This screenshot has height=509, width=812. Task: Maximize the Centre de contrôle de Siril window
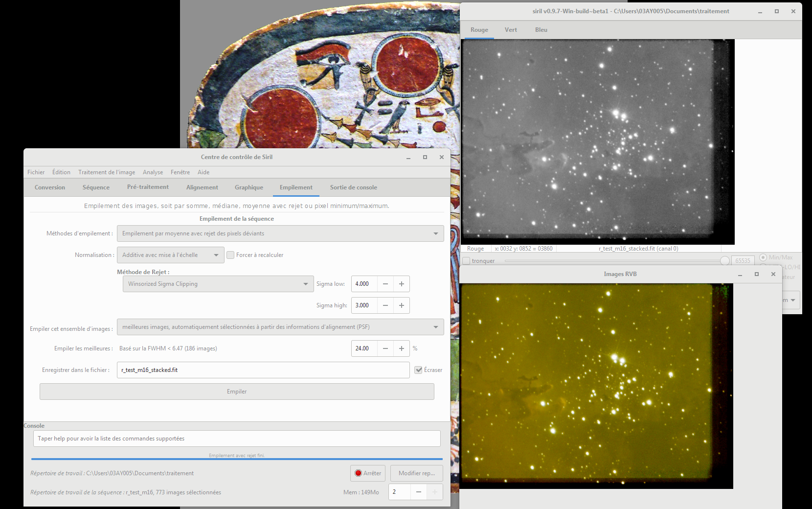(x=425, y=157)
